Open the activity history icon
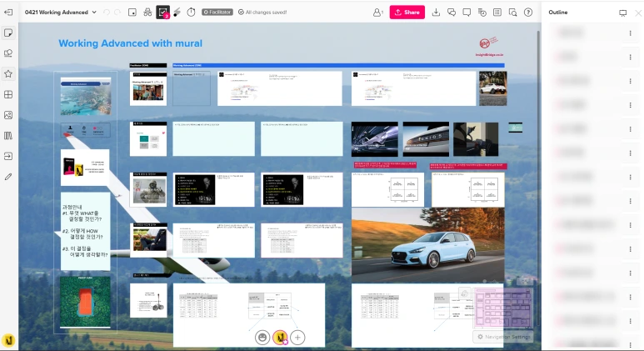 click(x=482, y=13)
